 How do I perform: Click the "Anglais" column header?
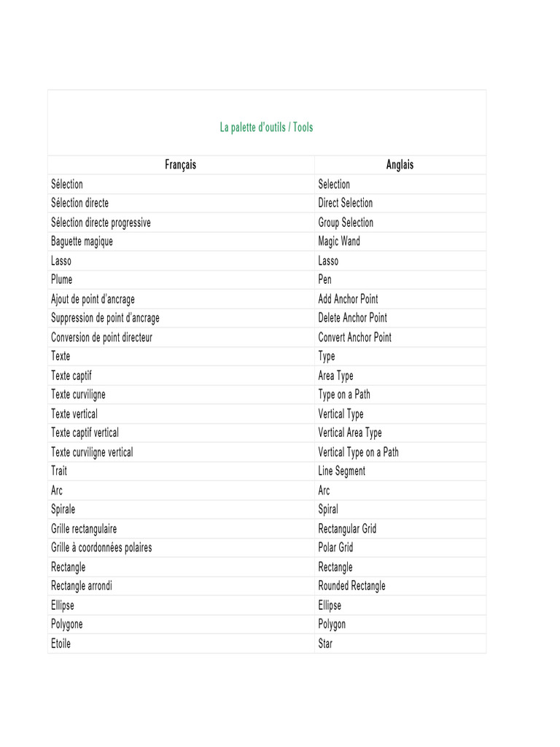(400, 165)
